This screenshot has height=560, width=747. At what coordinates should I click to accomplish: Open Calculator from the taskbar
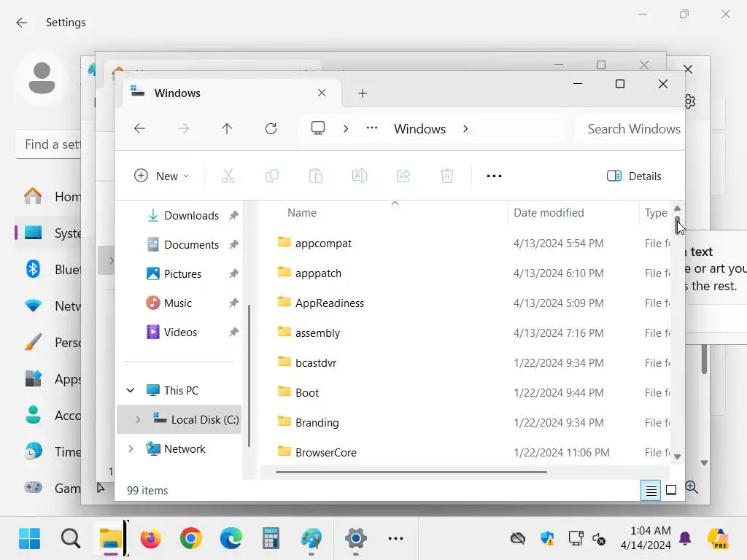[x=271, y=539]
